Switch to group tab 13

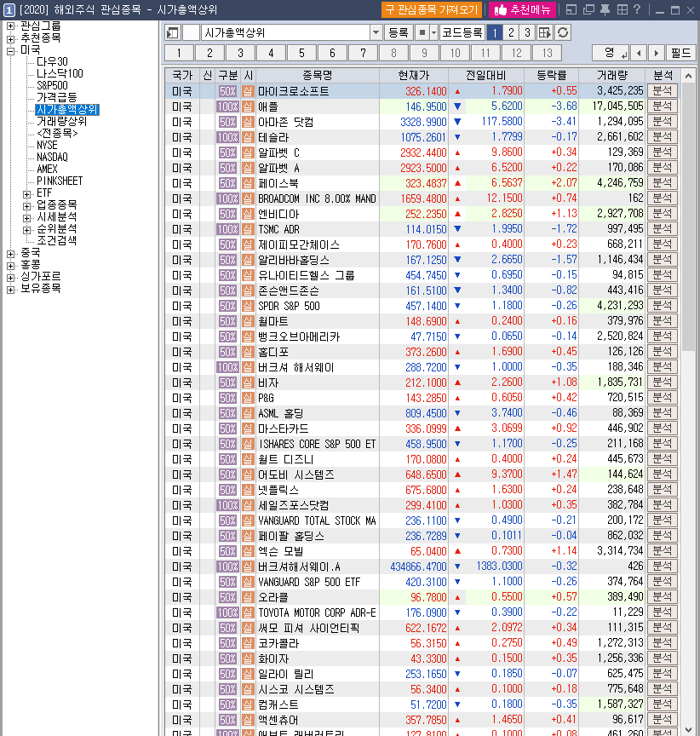tap(547, 53)
